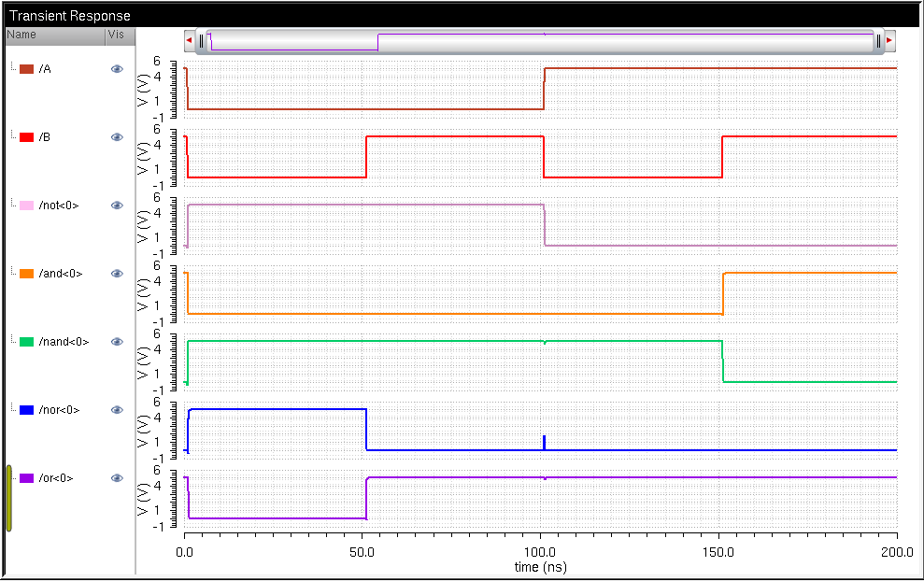Viewport: 924px width, 581px height.
Task: Click the eye icon for /or<0>
Action: pyautogui.click(x=117, y=478)
